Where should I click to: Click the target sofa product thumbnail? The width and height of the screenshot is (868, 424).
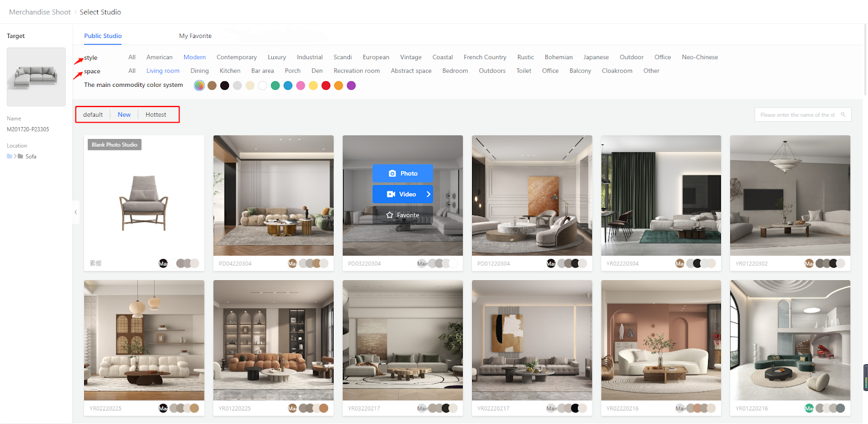[x=36, y=77]
